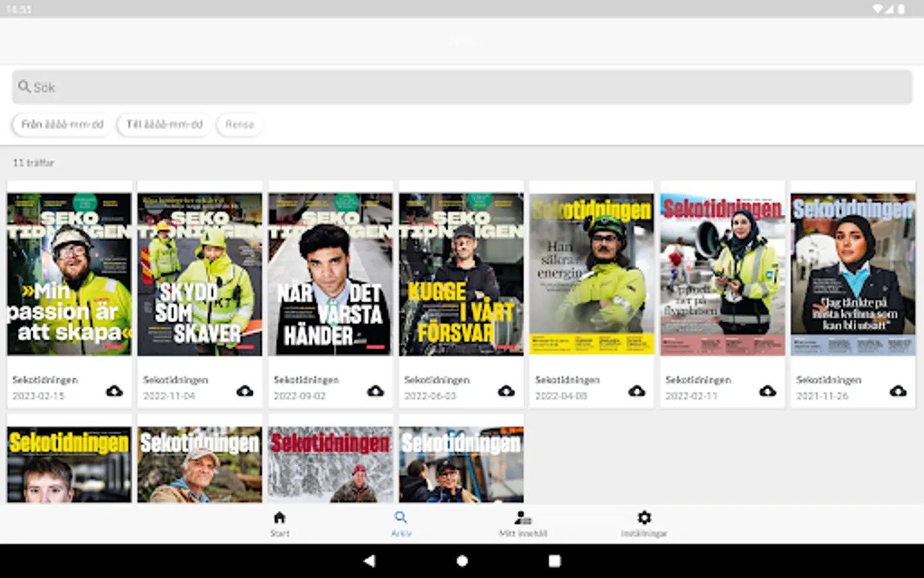Open cover "Jag tänkte på första kvinna"
Screen dimensions: 924x578
tap(853, 274)
